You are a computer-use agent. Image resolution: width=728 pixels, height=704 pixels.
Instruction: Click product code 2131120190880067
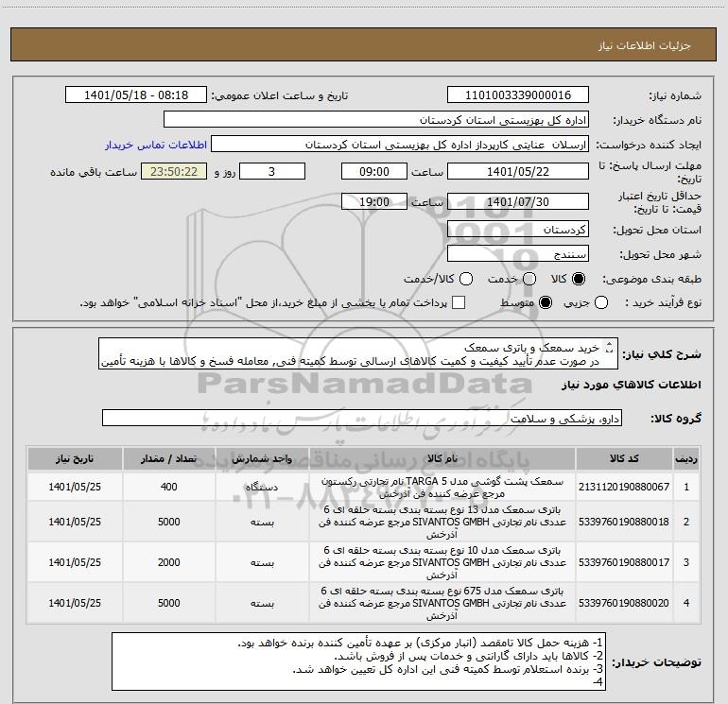click(x=624, y=487)
